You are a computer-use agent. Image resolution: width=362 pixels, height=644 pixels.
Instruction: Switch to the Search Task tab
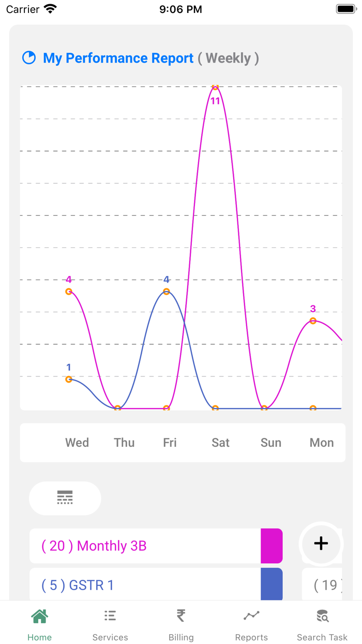[322, 624]
